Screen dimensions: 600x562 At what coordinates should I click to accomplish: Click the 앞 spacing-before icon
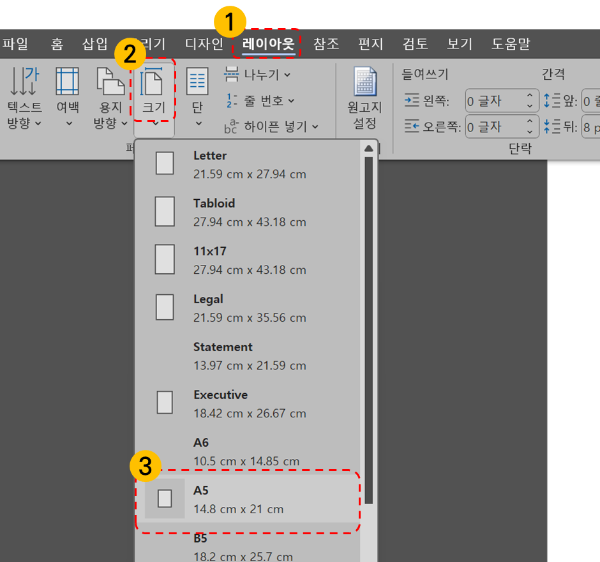(x=552, y=101)
